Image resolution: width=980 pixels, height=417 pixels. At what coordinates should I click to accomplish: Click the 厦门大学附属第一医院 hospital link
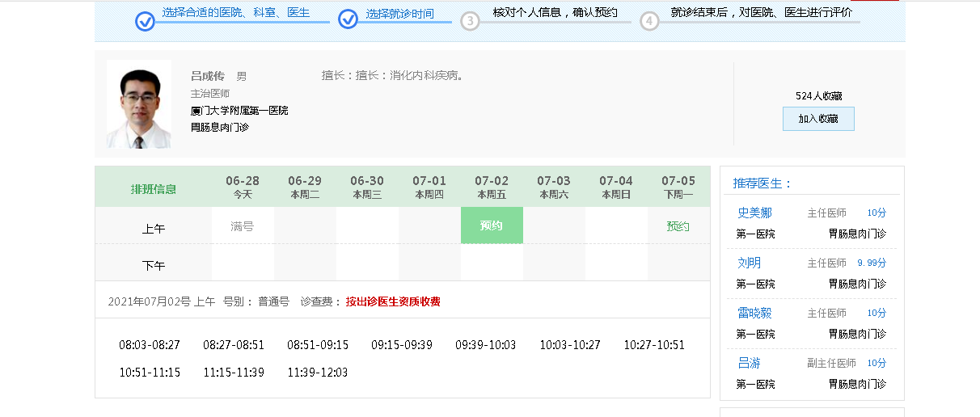(x=239, y=111)
